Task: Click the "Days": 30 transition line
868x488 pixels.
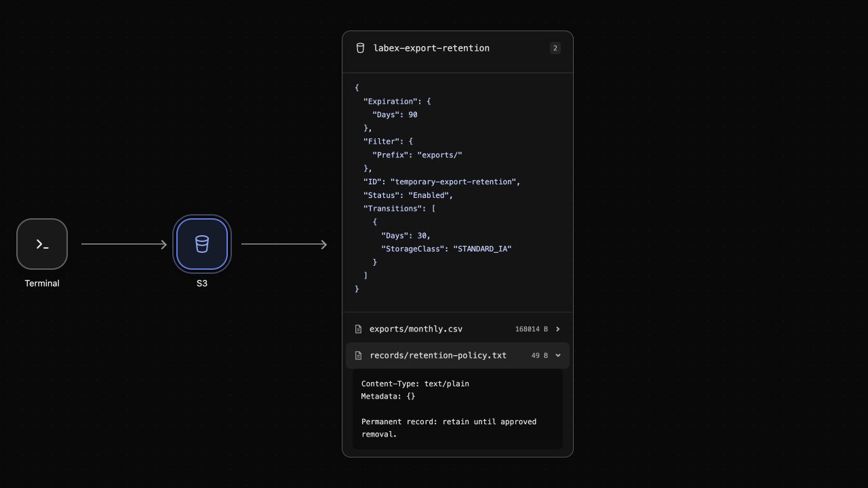Action: 406,236
